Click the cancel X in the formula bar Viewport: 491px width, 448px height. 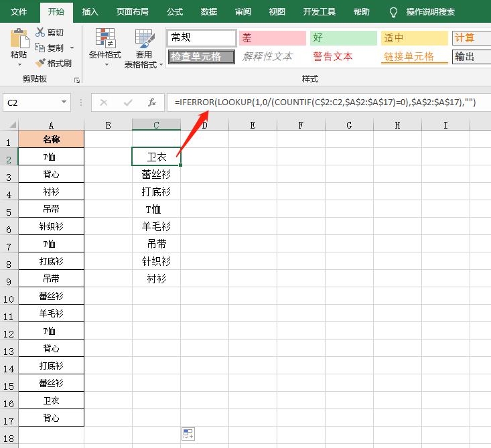(x=104, y=102)
